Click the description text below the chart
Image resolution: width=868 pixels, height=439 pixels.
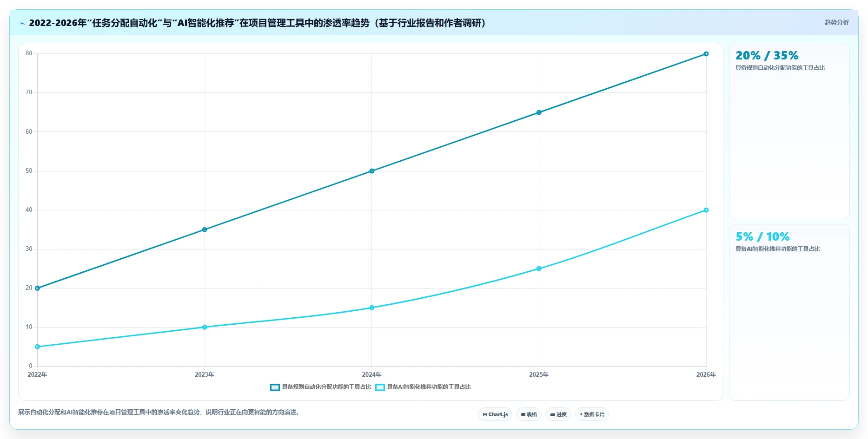[160, 412]
